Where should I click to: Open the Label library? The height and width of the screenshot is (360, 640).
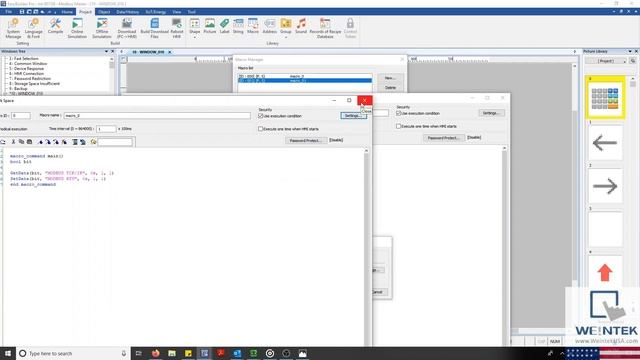click(x=224, y=26)
